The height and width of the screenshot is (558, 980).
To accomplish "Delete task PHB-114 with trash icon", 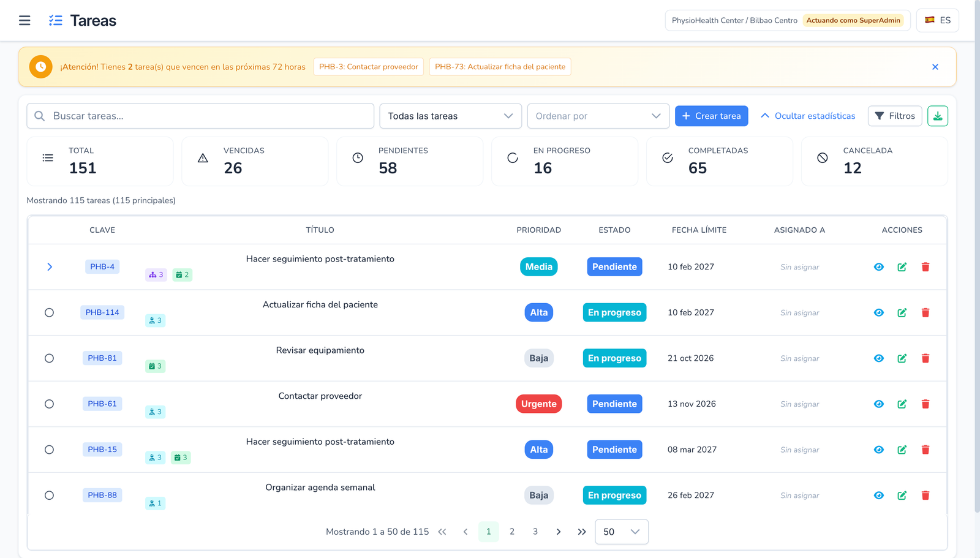I will click(x=925, y=312).
